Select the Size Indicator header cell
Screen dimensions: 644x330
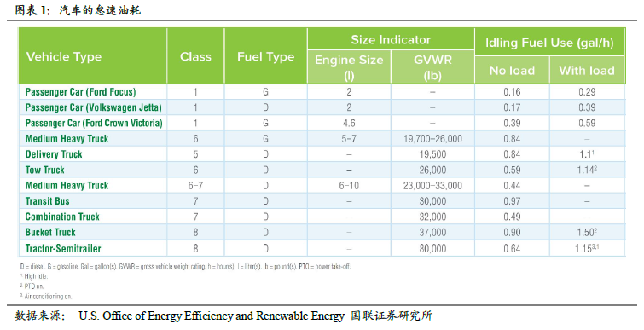click(x=391, y=40)
